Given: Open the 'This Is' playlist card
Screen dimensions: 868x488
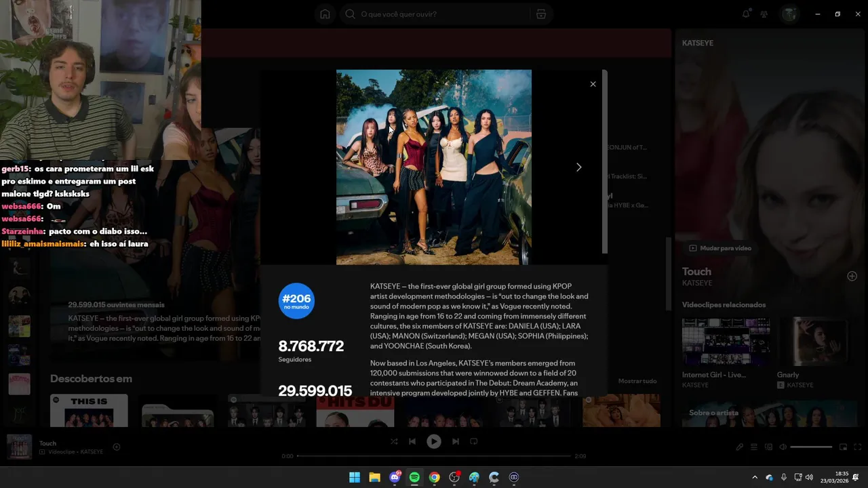Looking at the screenshot, I should [x=89, y=411].
